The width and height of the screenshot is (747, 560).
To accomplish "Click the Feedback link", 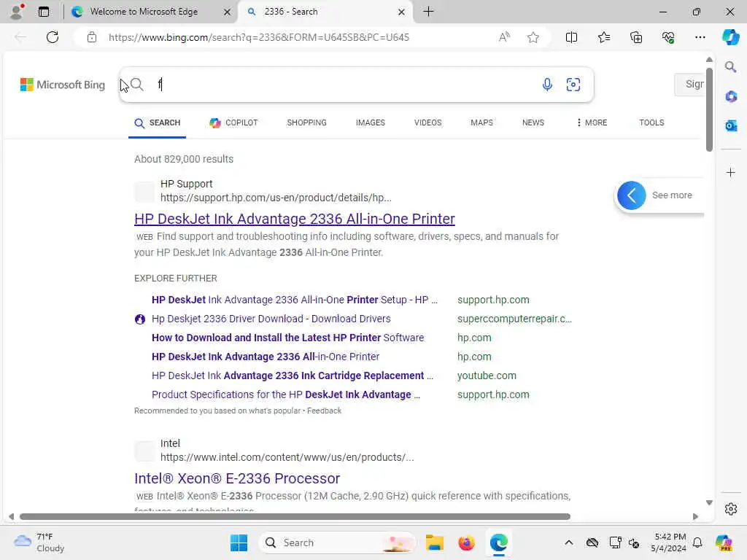I will pyautogui.click(x=324, y=411).
